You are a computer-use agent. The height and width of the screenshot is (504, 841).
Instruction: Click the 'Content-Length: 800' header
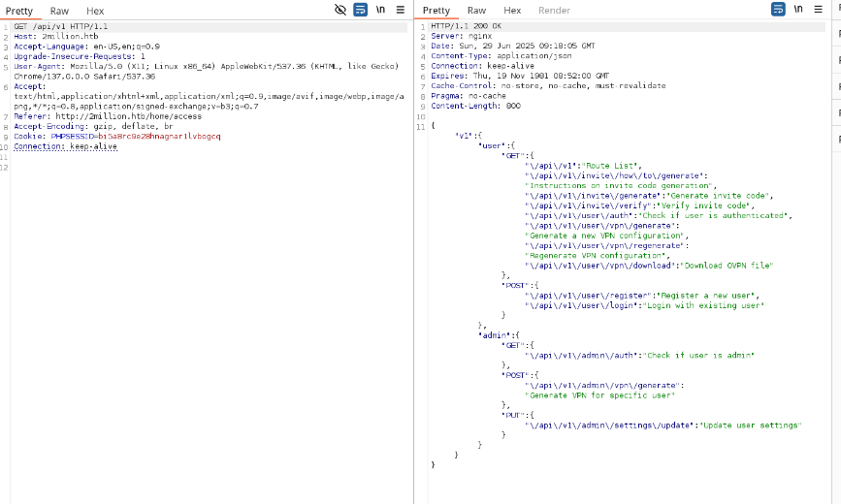coord(475,107)
